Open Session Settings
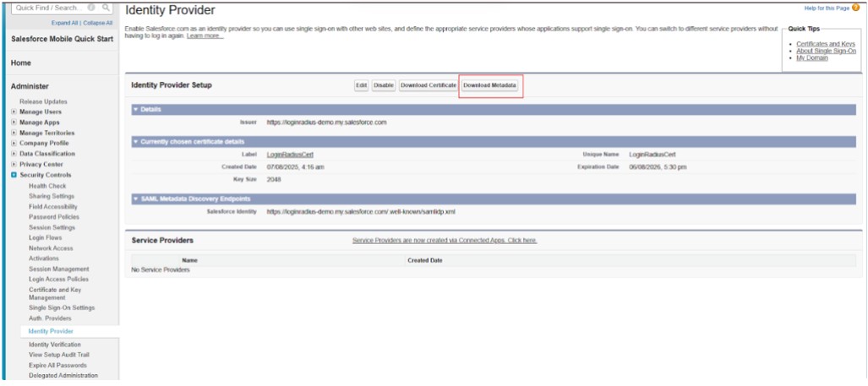This screenshot has height=386, width=868. click(52, 227)
